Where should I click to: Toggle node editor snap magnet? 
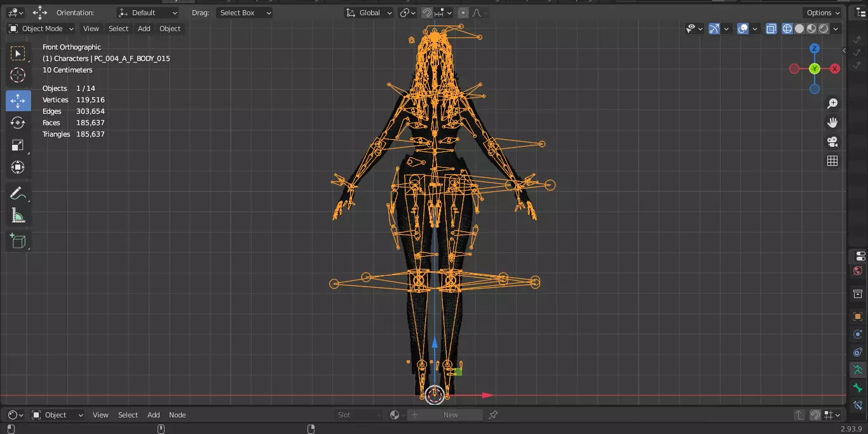(x=815, y=415)
